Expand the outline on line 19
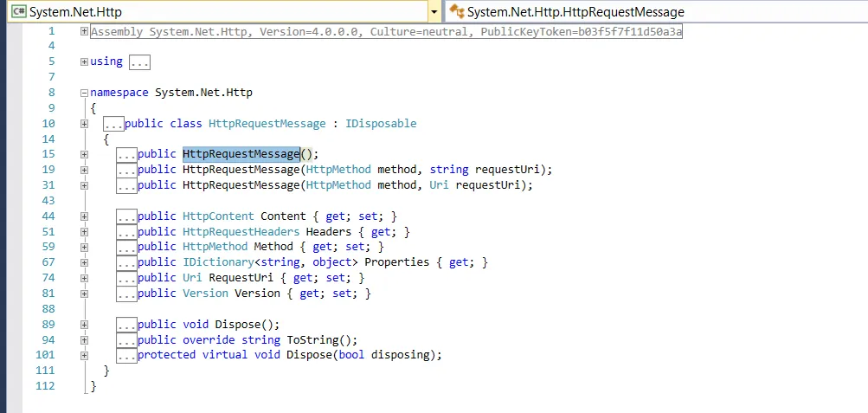This screenshot has height=413, width=868. [x=84, y=170]
